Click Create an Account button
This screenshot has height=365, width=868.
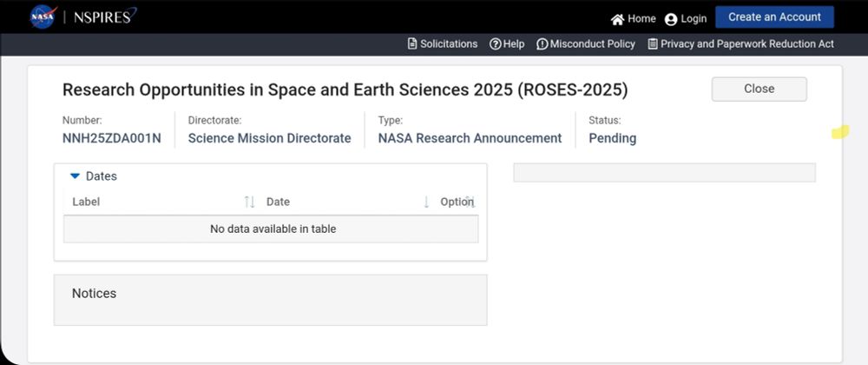[x=774, y=17]
